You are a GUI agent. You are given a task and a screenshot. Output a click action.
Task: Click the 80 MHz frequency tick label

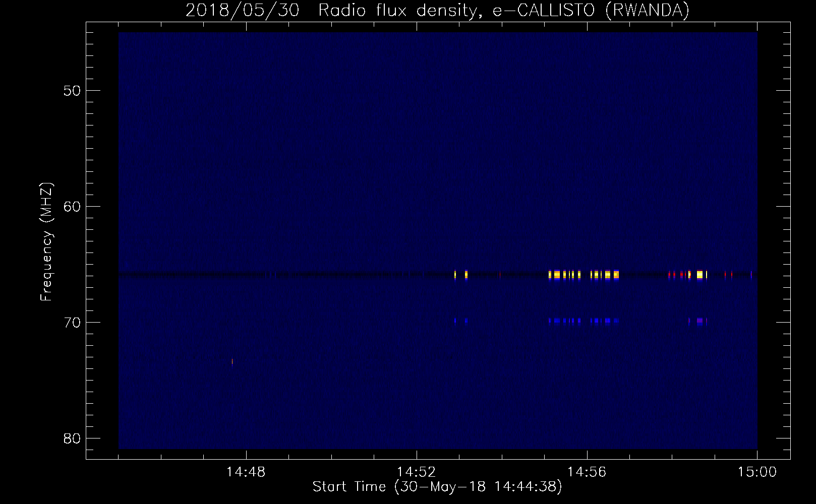72,438
